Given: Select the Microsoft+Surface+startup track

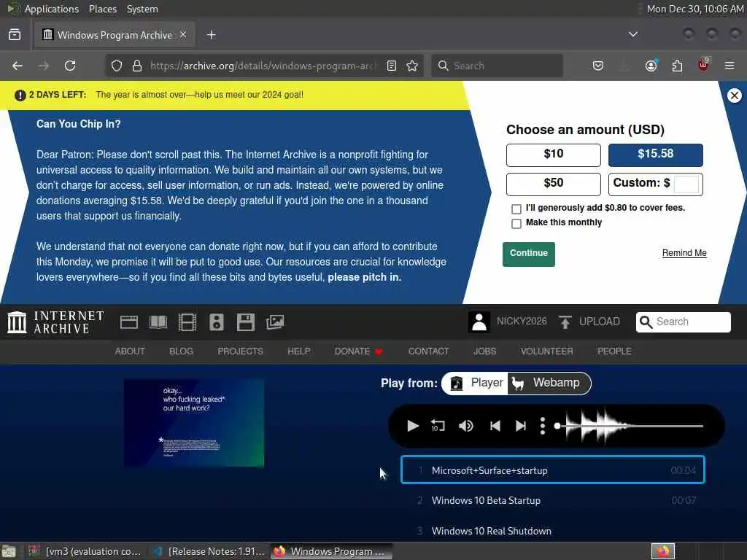Looking at the screenshot, I should pyautogui.click(x=553, y=470).
